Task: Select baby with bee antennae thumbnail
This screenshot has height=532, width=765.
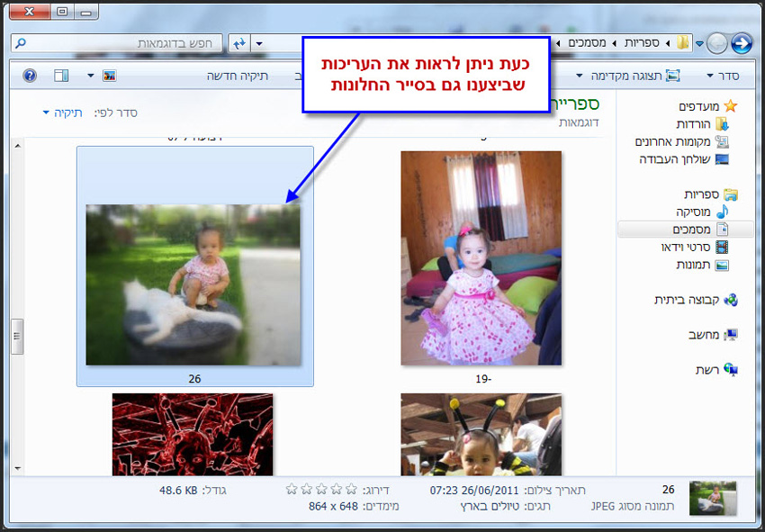Action: (x=481, y=435)
